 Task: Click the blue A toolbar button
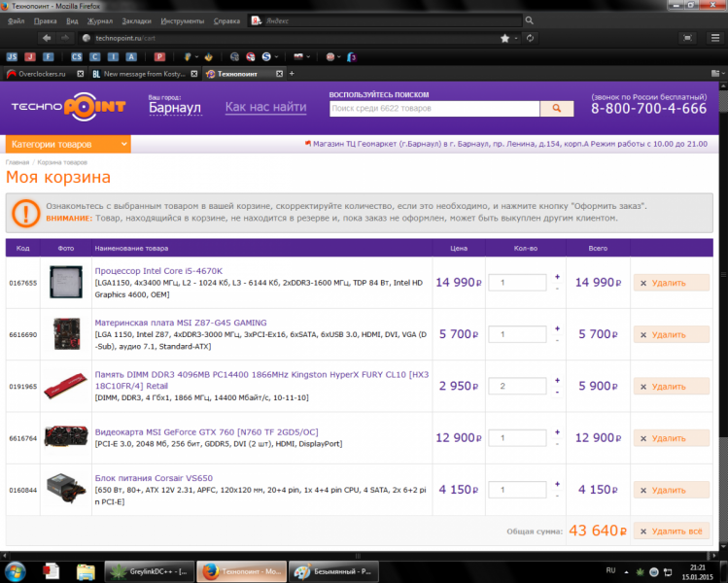tap(131, 56)
